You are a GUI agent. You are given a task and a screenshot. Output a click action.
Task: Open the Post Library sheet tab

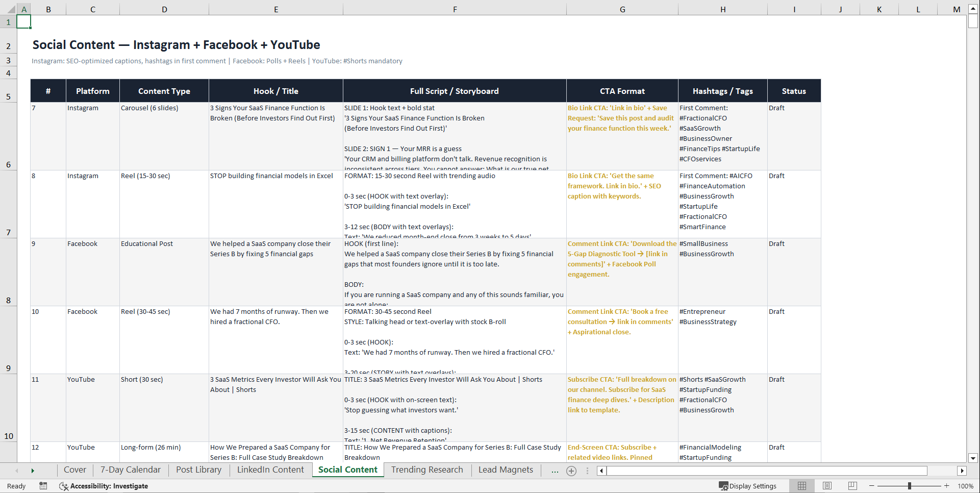pos(199,470)
